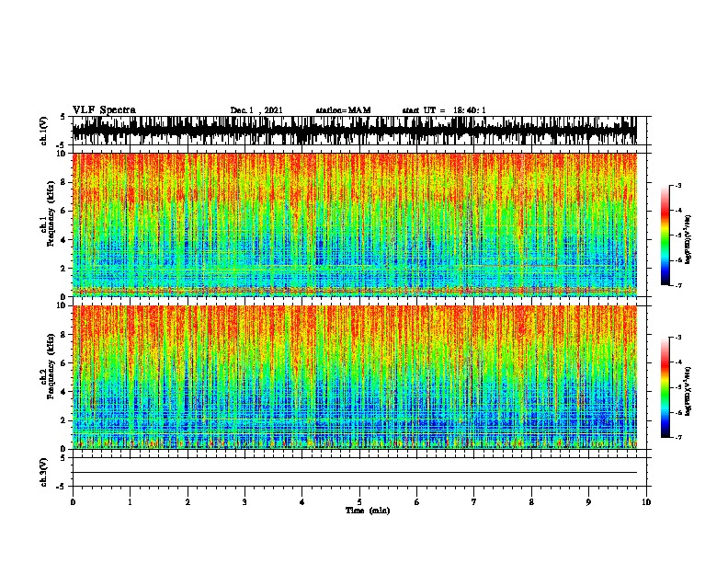Screen dimensions: 728x563
Task: Click the "station=MAM" header label
Action: pos(343,110)
